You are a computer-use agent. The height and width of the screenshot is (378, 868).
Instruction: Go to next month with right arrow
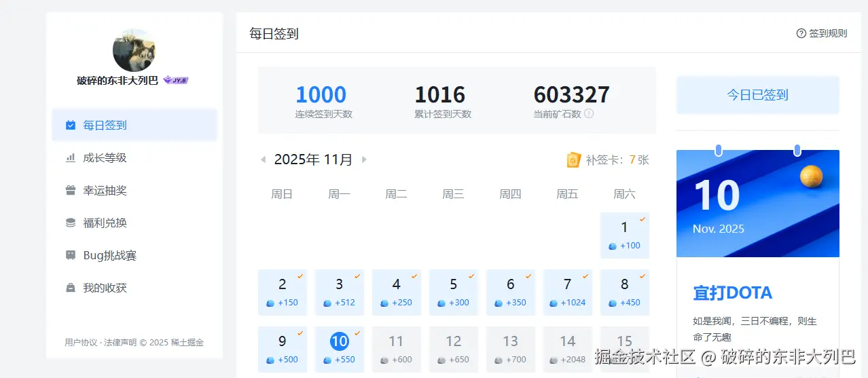point(364,159)
